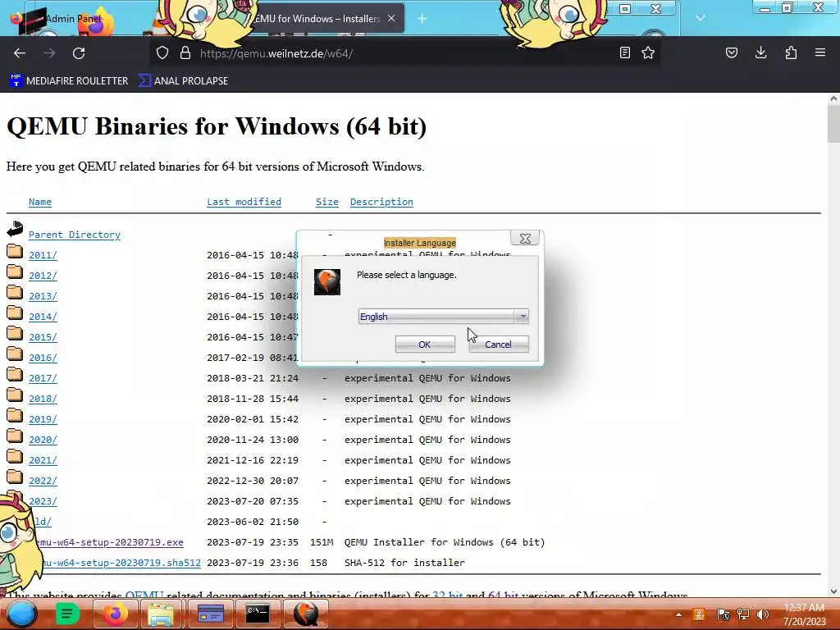Open command prompt from taskbar
Viewport: 840px width, 630px height.
[x=257, y=614]
